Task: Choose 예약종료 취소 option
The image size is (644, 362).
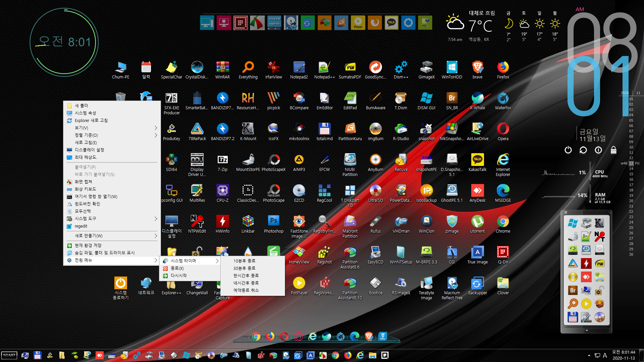Action: [x=253, y=290]
